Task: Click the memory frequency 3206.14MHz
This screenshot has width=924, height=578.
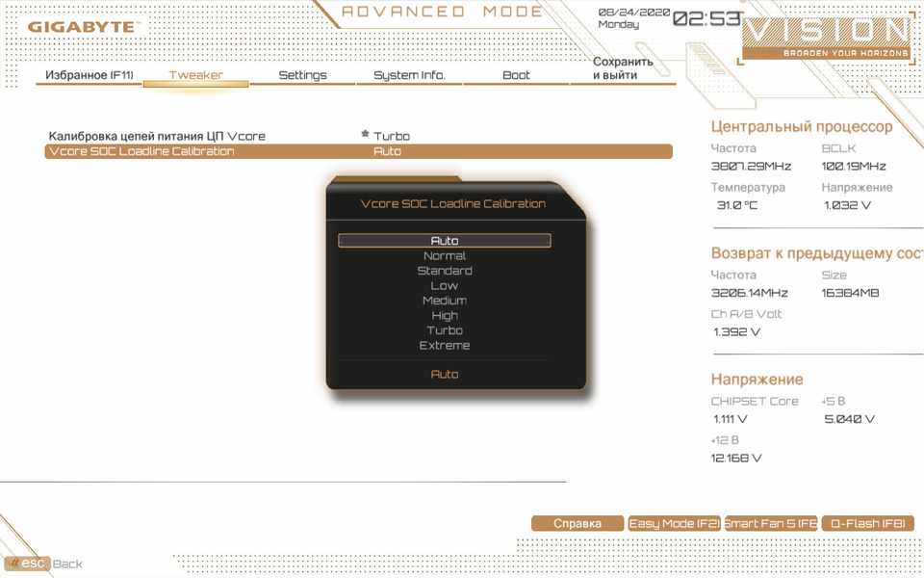Action: (750, 293)
